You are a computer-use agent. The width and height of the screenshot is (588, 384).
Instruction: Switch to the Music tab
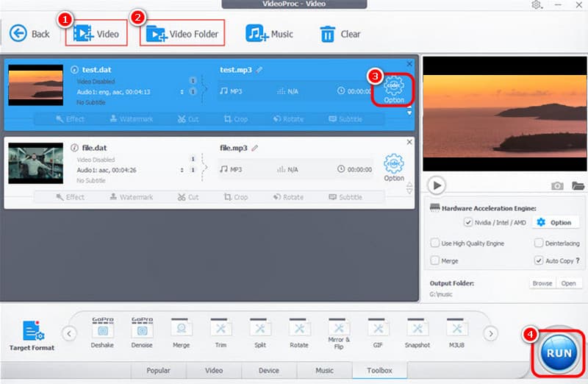324,371
